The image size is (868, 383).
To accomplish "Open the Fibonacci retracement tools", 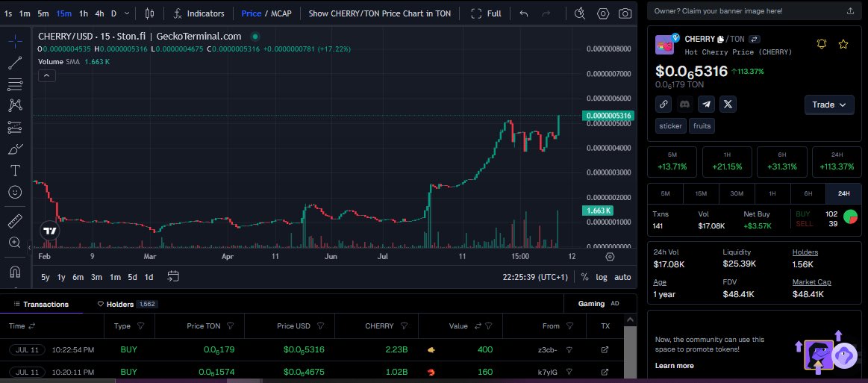I will pyautogui.click(x=15, y=84).
